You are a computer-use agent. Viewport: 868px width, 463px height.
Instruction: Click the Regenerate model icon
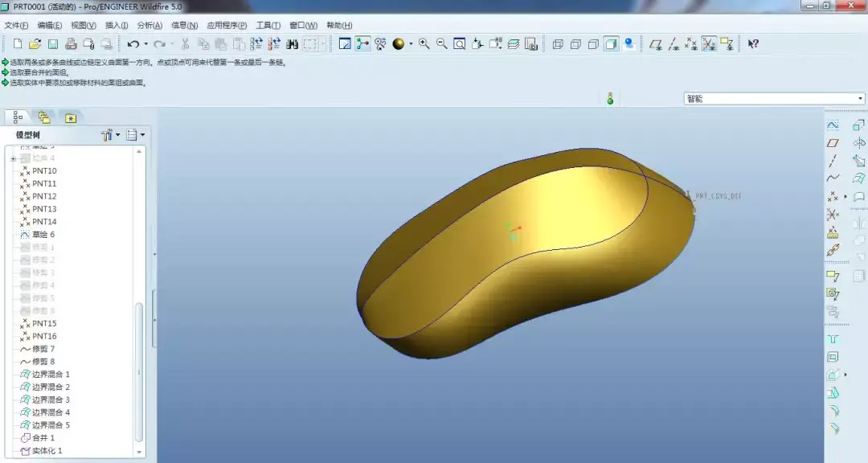[x=256, y=43]
